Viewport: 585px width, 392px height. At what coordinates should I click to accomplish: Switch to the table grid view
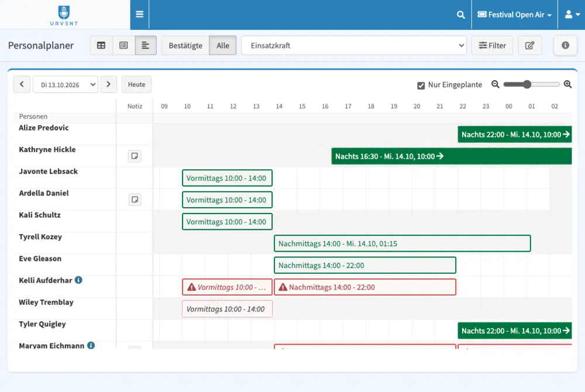tap(101, 46)
